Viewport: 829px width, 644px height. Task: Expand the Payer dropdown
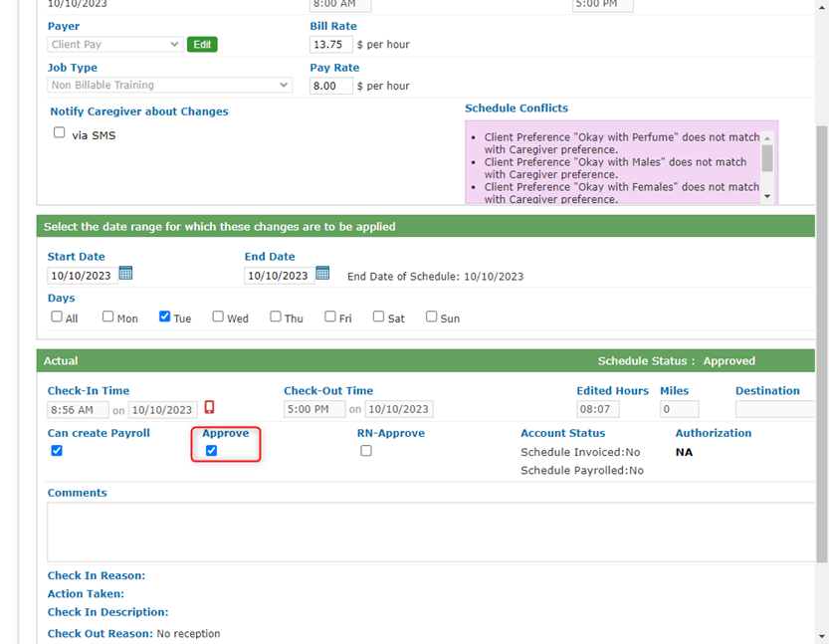pos(114,45)
